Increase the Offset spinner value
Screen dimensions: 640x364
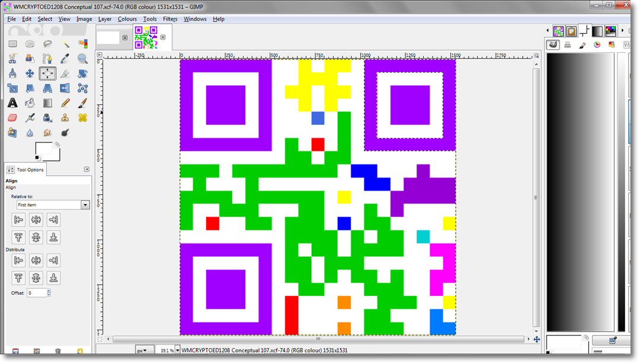click(x=49, y=291)
